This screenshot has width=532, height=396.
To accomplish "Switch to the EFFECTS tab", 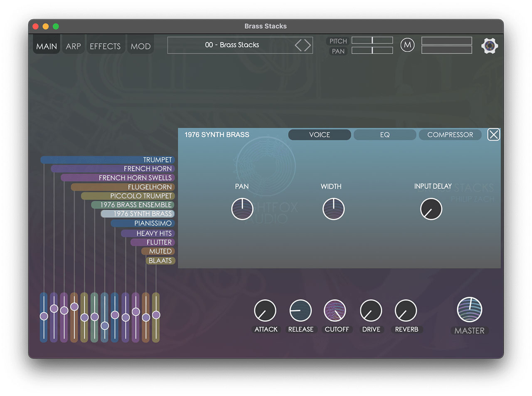I will (x=105, y=46).
